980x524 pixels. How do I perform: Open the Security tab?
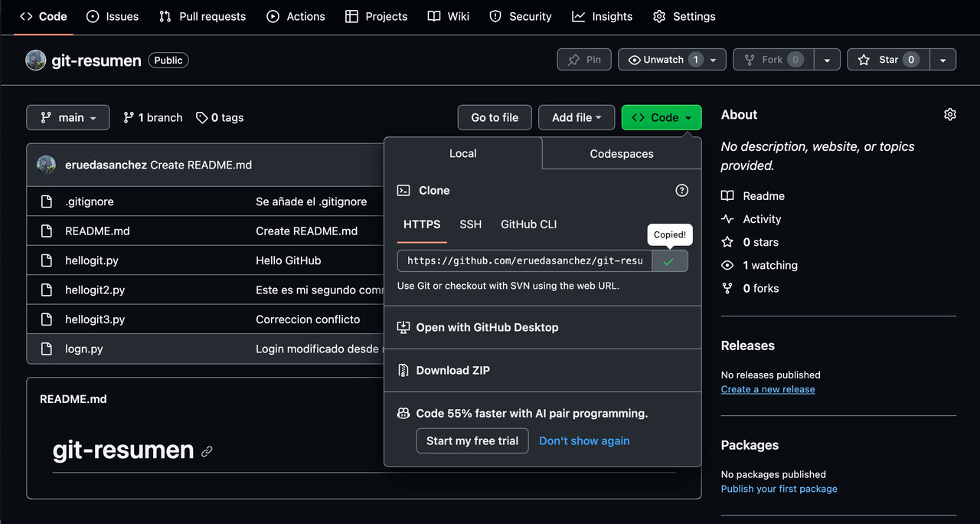pyautogui.click(x=520, y=16)
